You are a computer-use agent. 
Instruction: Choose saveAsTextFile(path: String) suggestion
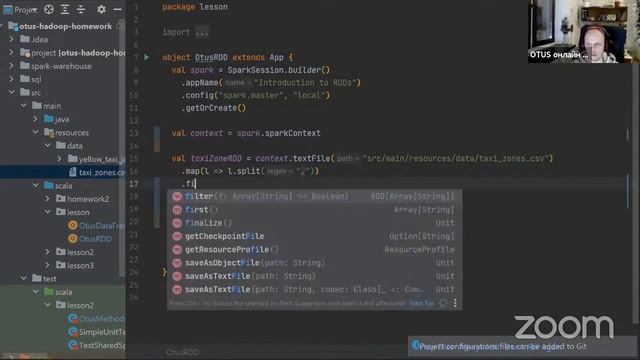[x=314, y=276]
